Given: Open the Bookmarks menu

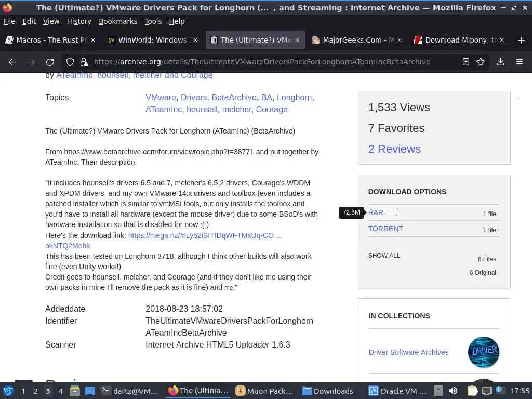Looking at the screenshot, I should [x=118, y=21].
